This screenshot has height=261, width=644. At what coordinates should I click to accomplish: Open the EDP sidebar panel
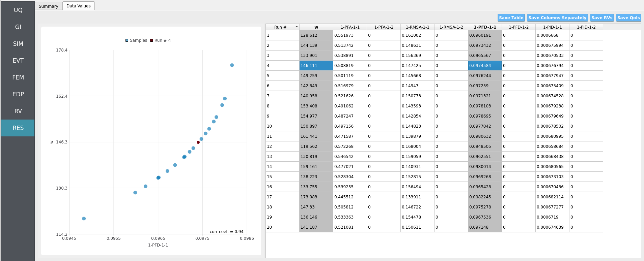tap(18, 94)
